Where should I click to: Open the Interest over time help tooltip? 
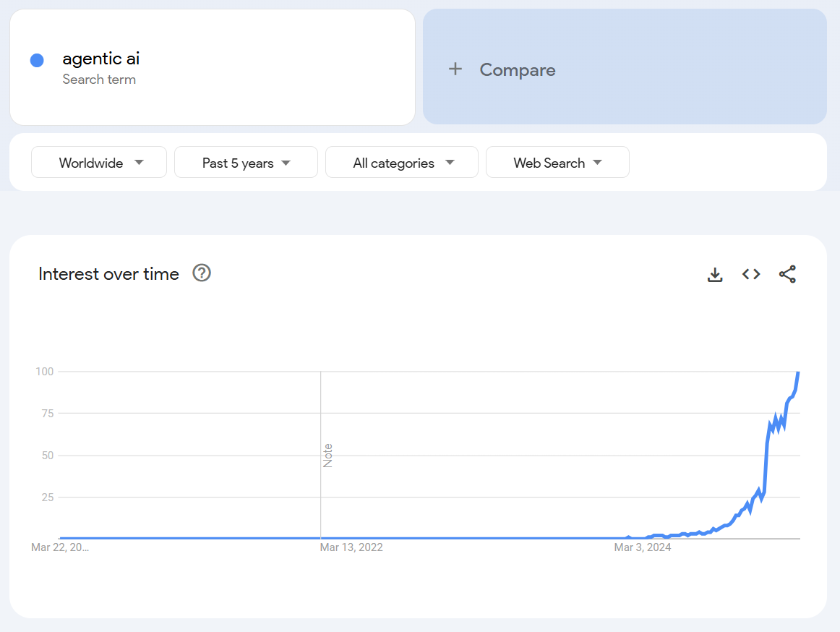point(202,273)
